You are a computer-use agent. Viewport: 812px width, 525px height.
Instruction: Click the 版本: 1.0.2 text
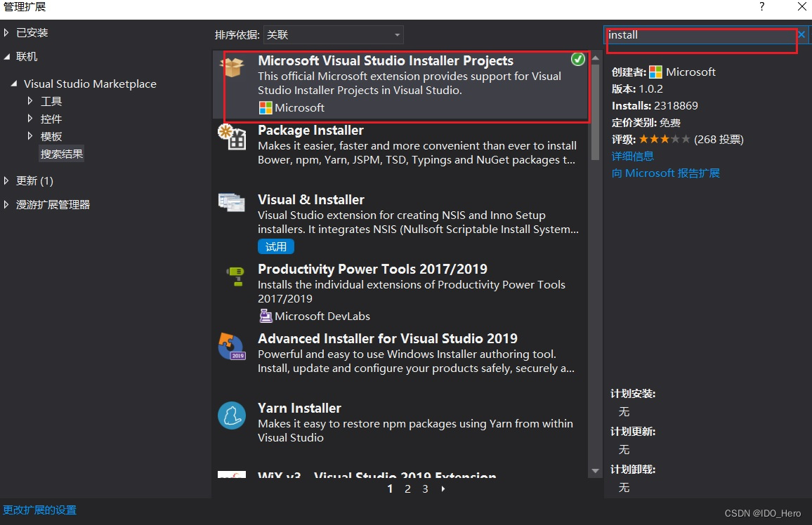pyautogui.click(x=637, y=89)
